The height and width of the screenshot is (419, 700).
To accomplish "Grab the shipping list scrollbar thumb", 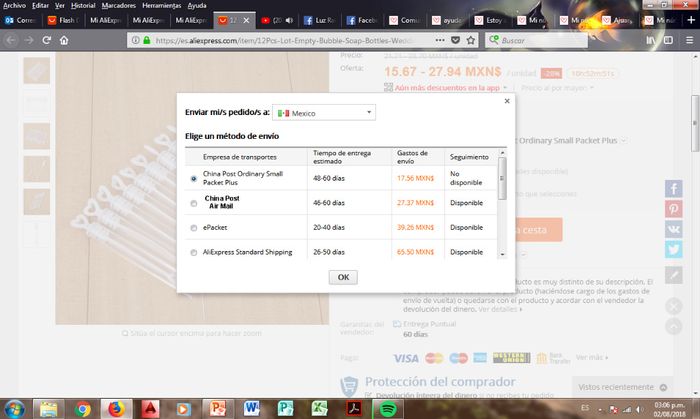I will (502, 178).
